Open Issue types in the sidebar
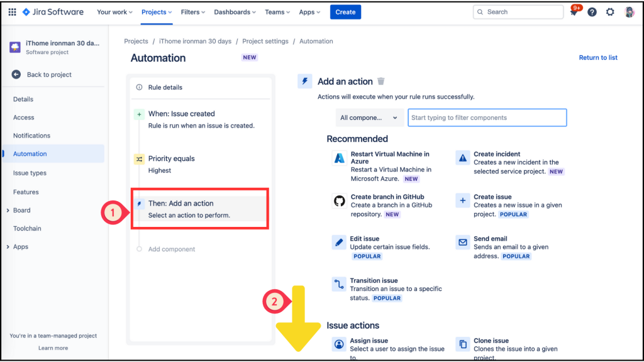Viewport: 644px width, 362px height. [30, 173]
